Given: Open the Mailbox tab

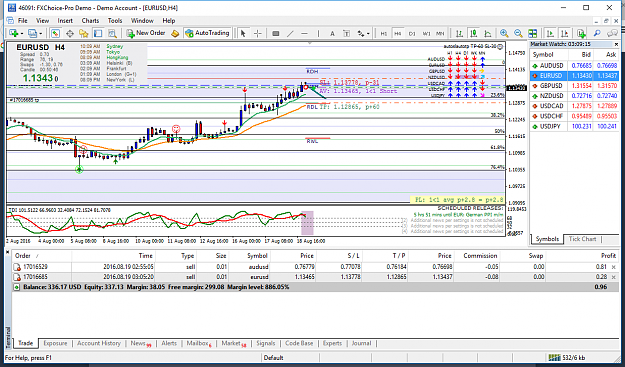Looking at the screenshot, I should tap(198, 343).
